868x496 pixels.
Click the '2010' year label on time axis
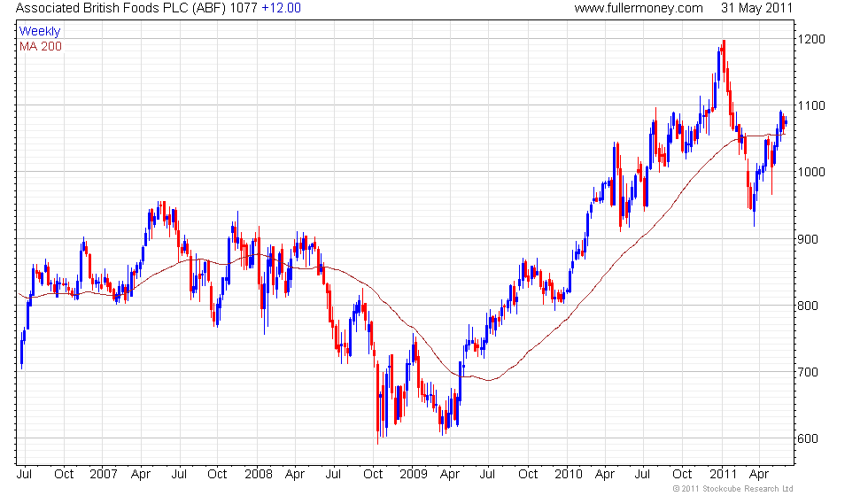[x=569, y=474]
